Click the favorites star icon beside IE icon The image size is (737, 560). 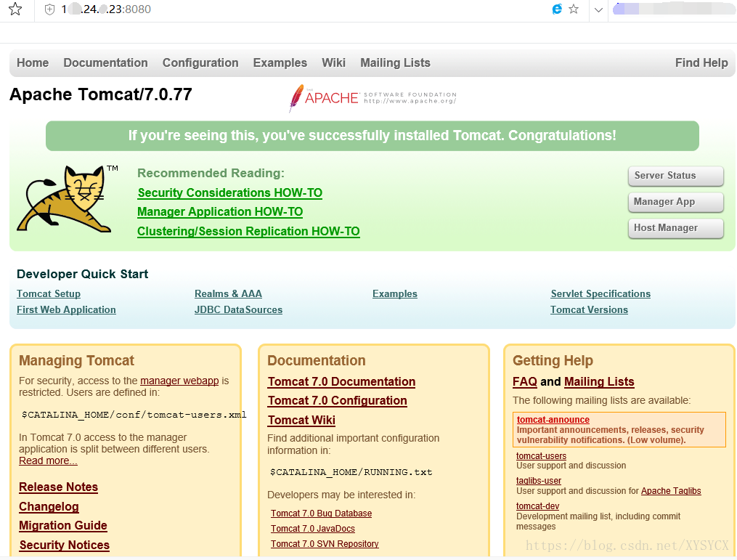(x=574, y=9)
